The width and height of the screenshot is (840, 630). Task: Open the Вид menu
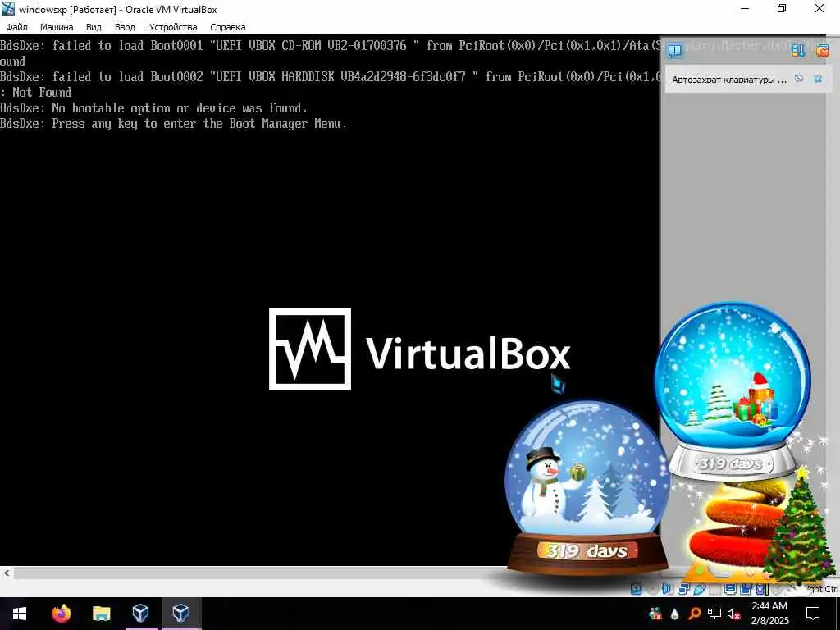coord(94,27)
